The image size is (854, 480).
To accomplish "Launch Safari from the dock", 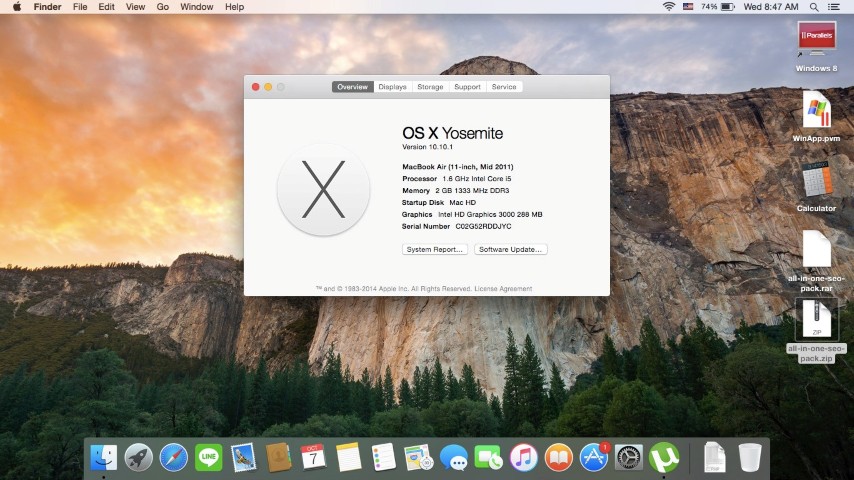I will coord(173,458).
